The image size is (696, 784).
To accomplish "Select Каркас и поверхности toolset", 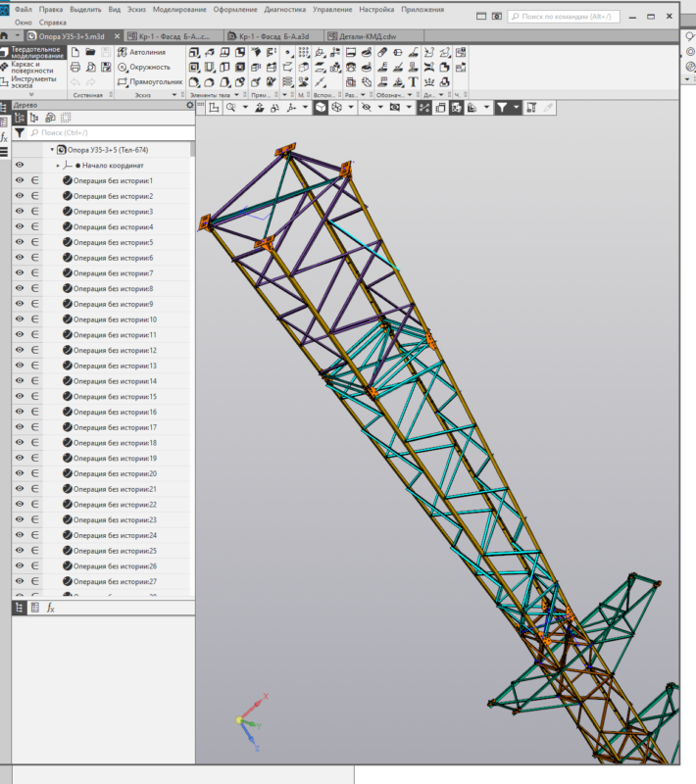I will 32,68.
